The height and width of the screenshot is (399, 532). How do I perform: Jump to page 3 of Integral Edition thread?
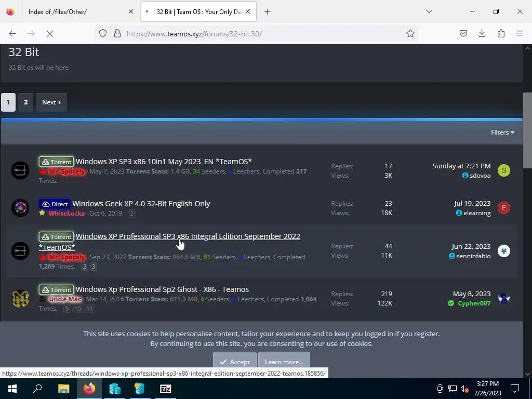click(94, 267)
